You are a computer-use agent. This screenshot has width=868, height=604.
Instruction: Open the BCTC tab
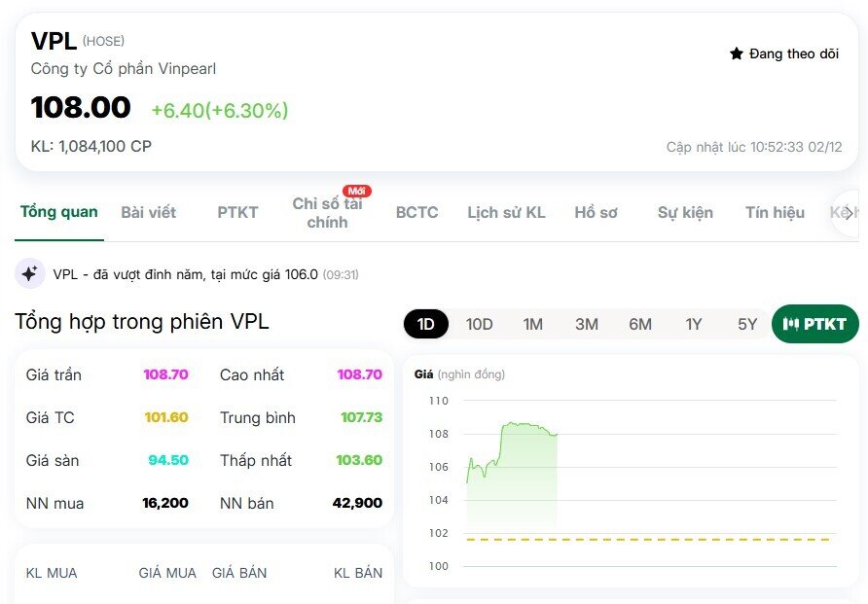(416, 212)
